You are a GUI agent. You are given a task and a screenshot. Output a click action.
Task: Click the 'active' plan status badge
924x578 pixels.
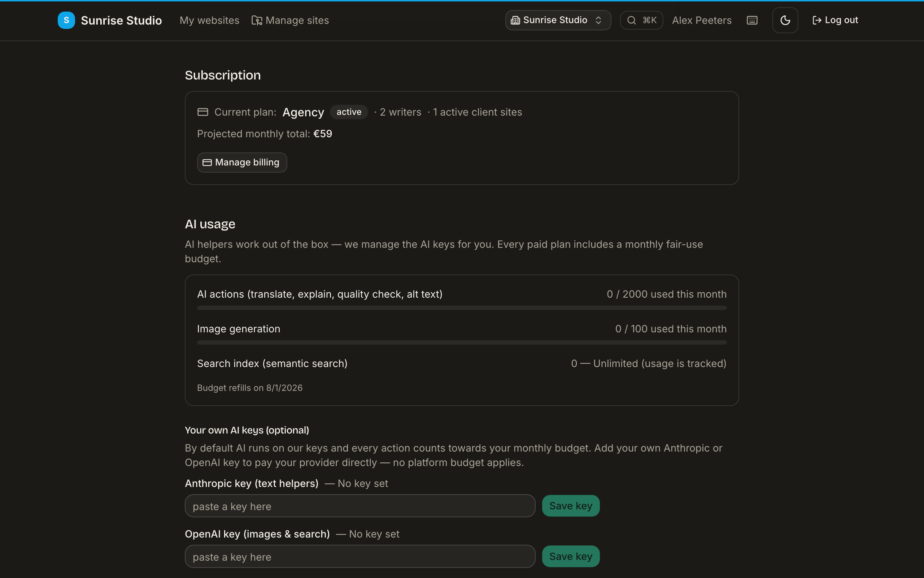click(349, 112)
